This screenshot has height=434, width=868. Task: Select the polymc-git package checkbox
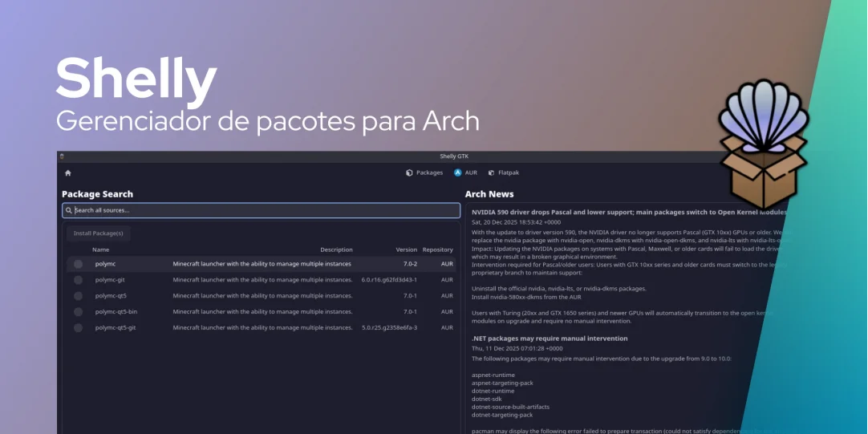78,280
